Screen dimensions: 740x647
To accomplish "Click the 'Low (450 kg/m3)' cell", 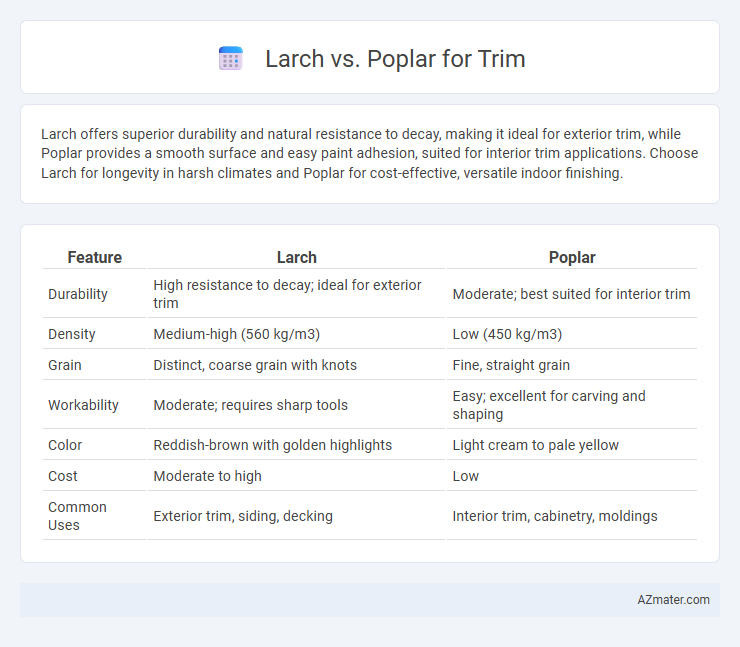I will click(507, 334).
